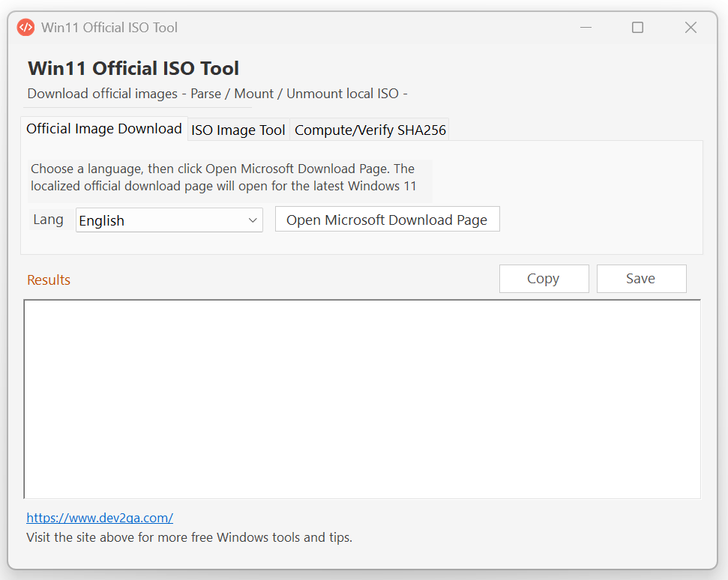The image size is (728, 580).
Task: Open the ISO Image Tool tab
Action: 238,130
